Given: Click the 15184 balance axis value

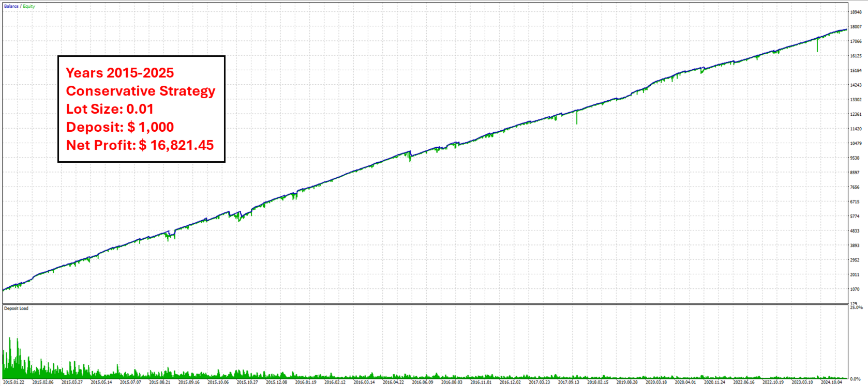Looking at the screenshot, I should pyautogui.click(x=856, y=70).
